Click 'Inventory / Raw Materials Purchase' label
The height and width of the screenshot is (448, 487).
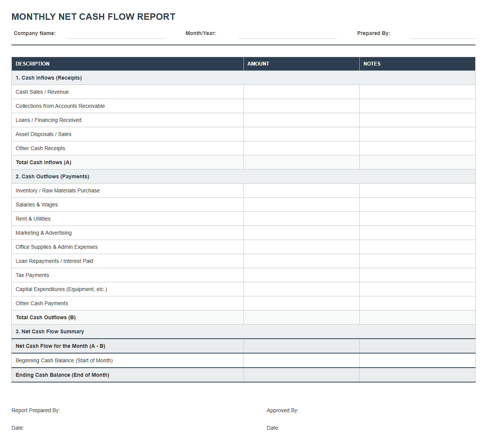58,190
